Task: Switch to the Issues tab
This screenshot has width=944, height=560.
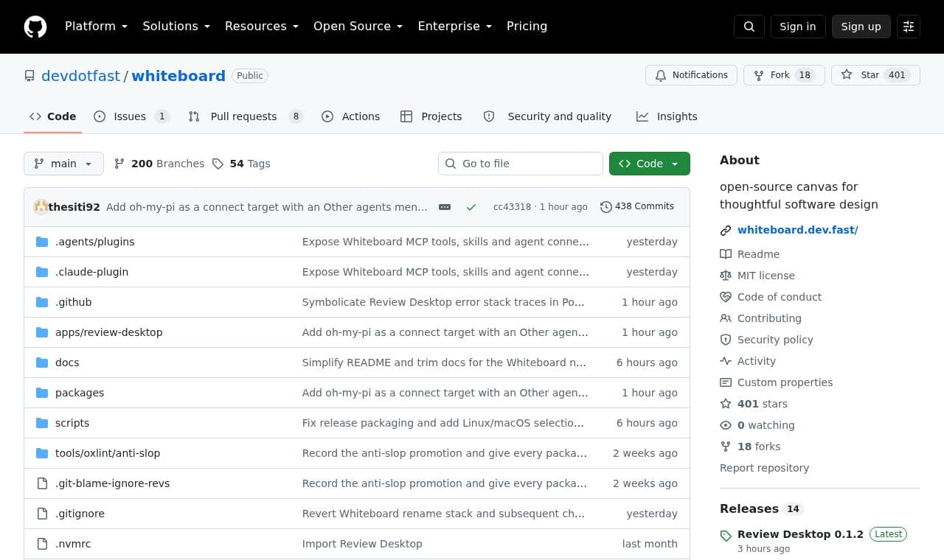Action: (x=131, y=116)
